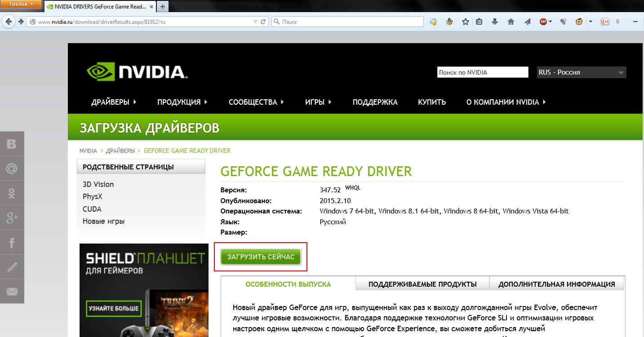
Task: Click the Google +1 toolbar button
Action: coord(605,22)
